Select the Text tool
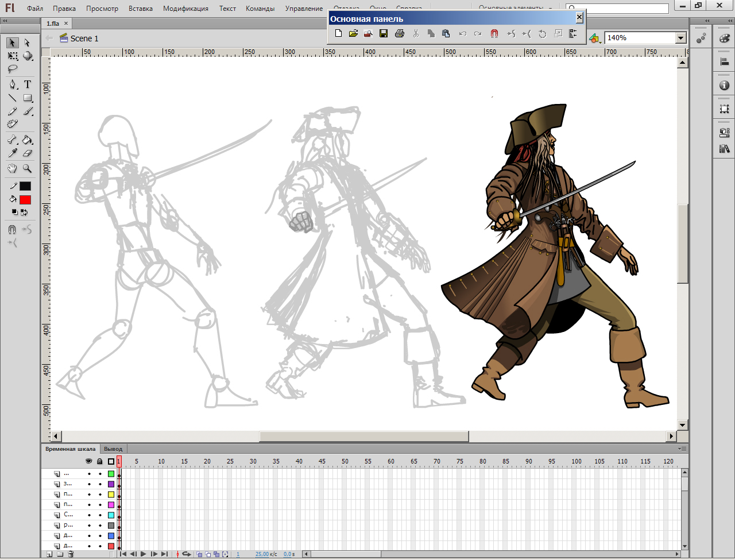Screen dimensions: 735x560 27,84
